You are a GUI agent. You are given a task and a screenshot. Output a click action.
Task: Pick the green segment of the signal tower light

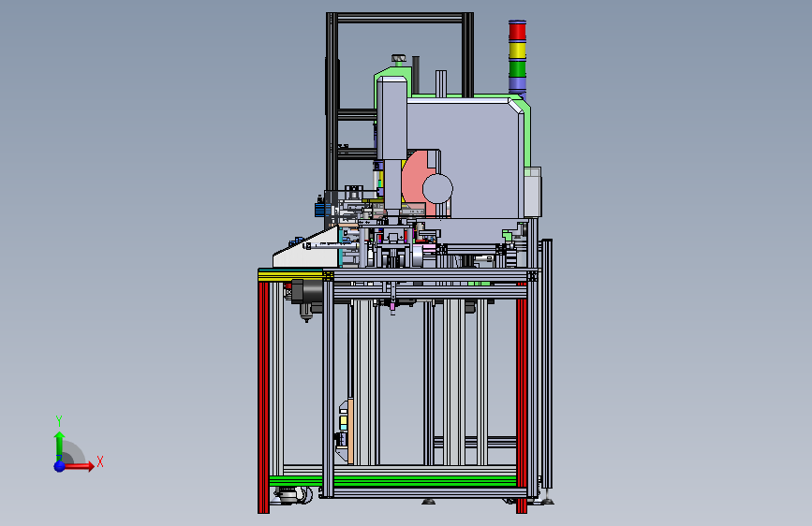(x=517, y=68)
